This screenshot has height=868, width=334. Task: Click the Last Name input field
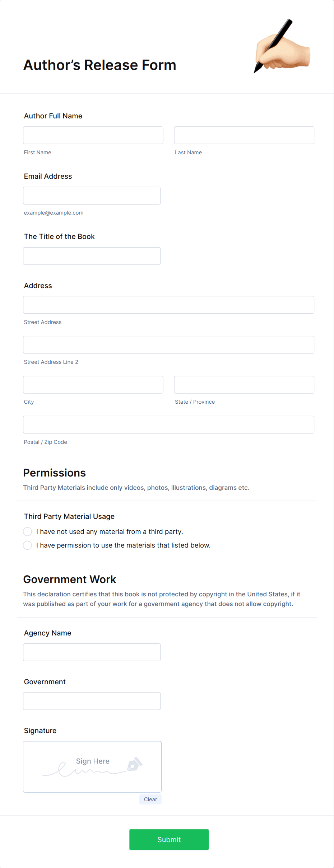pyautogui.click(x=244, y=135)
